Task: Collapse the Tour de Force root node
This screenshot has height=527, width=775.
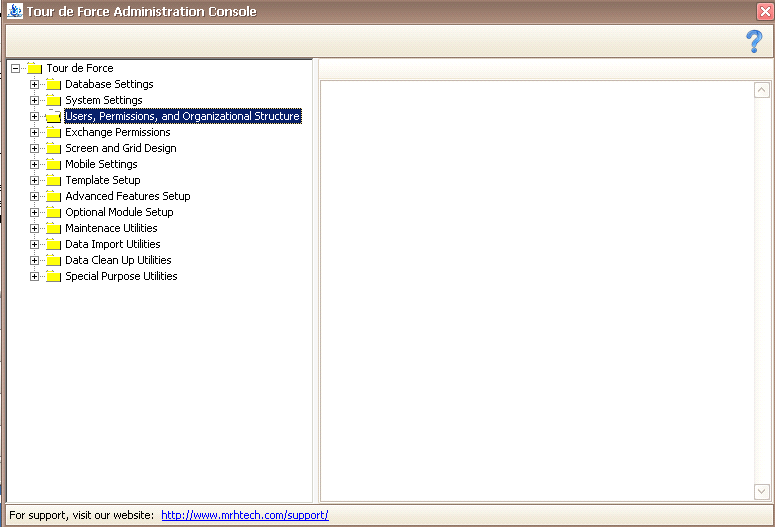Action: pos(16,68)
